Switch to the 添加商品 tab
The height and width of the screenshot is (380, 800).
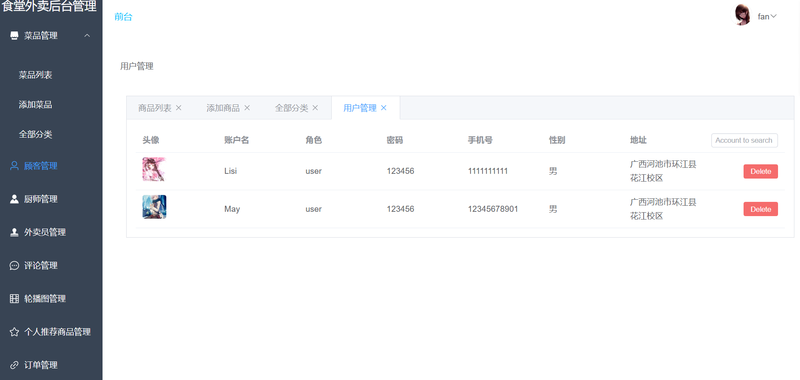(x=223, y=108)
